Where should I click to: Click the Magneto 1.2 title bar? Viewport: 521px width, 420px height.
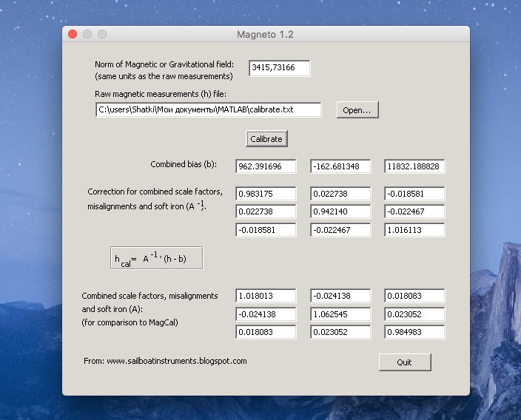coord(266,34)
